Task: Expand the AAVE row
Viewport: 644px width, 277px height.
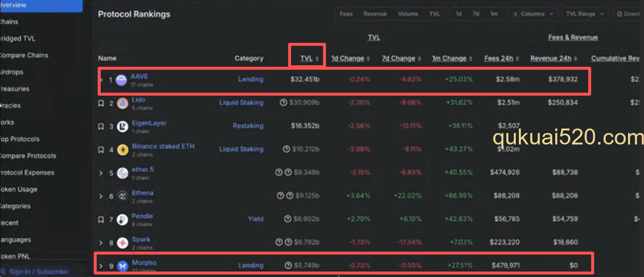Action: coord(101,80)
